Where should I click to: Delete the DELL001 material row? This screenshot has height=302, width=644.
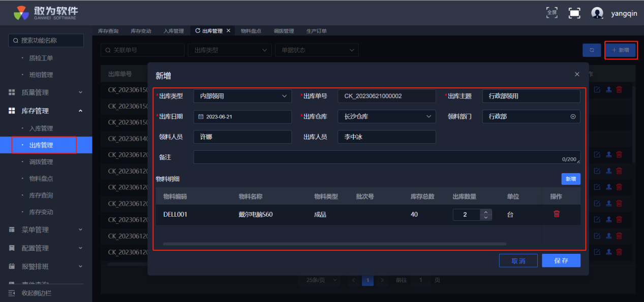[x=557, y=214]
